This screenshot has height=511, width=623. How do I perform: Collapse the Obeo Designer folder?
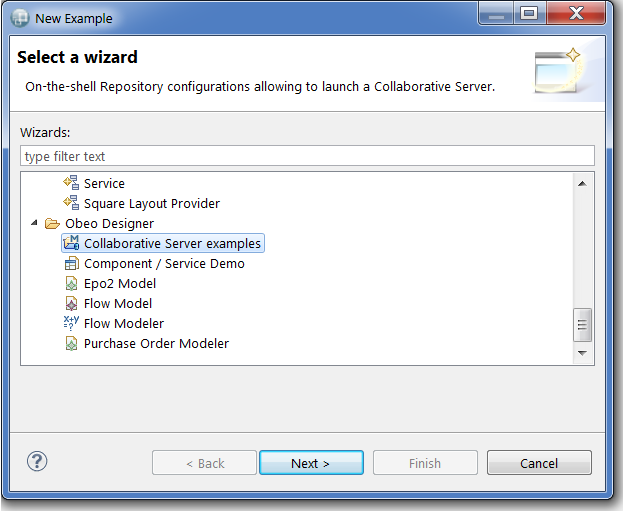(35, 223)
